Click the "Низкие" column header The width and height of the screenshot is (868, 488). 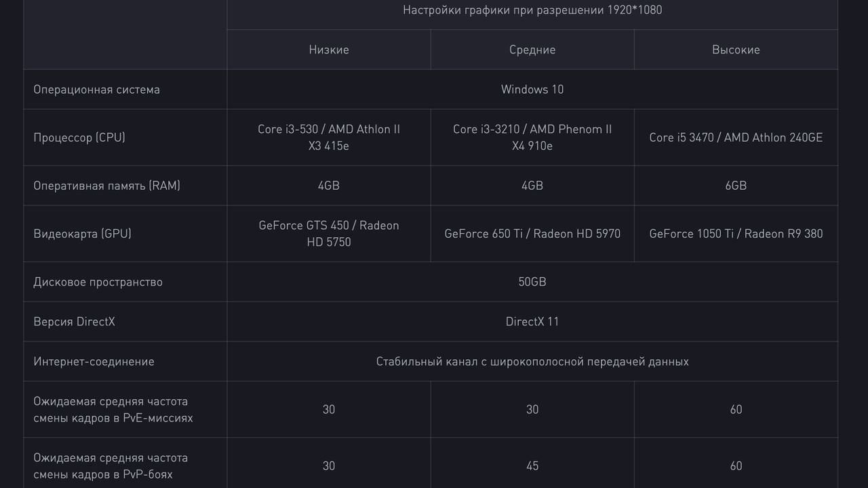pos(329,49)
